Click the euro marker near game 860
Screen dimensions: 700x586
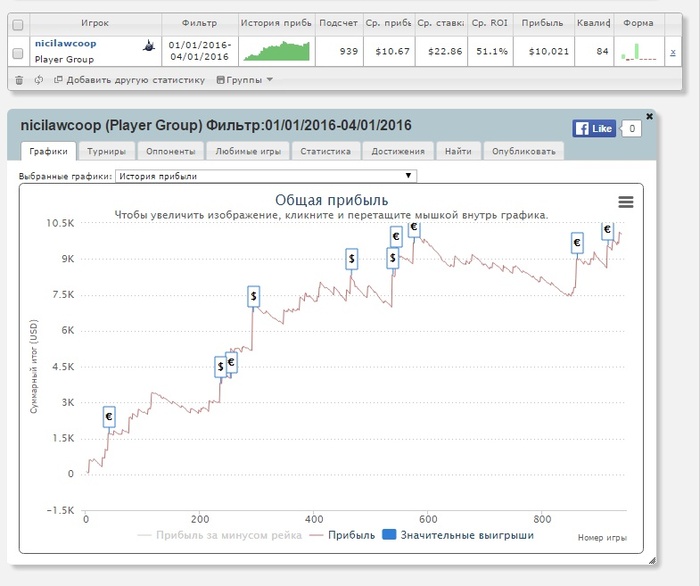577,243
